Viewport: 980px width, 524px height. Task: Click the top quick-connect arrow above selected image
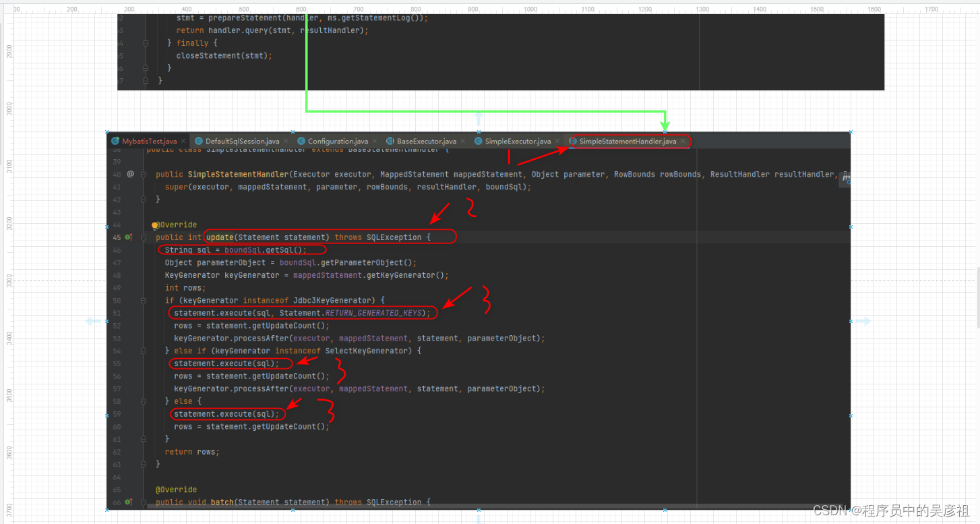coord(479,117)
